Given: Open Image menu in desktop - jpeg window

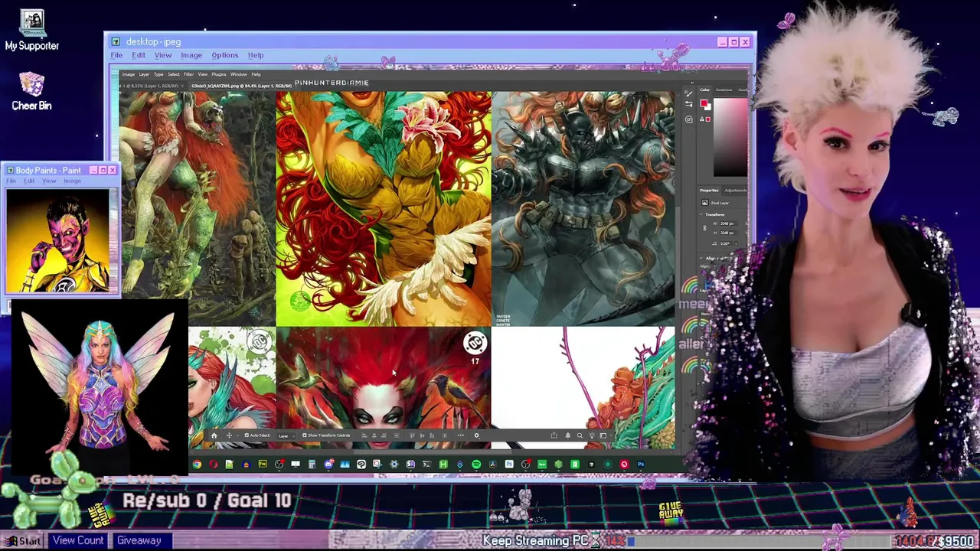Looking at the screenshot, I should [x=191, y=55].
